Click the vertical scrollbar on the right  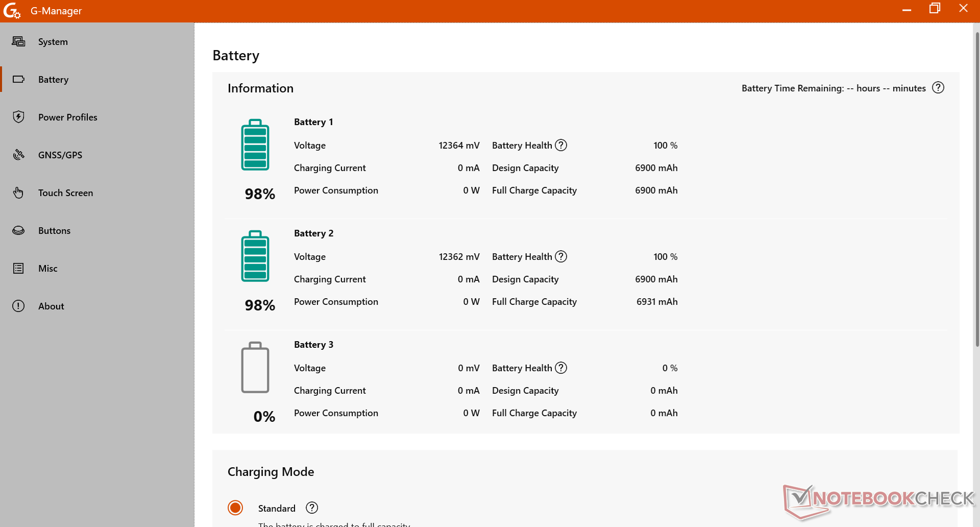[977, 189]
